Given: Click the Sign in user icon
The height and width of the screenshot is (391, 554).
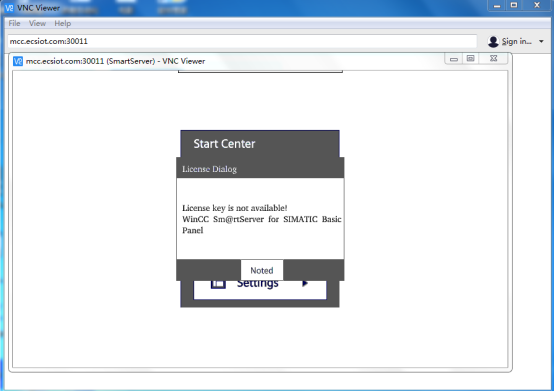Looking at the screenshot, I should 493,42.
